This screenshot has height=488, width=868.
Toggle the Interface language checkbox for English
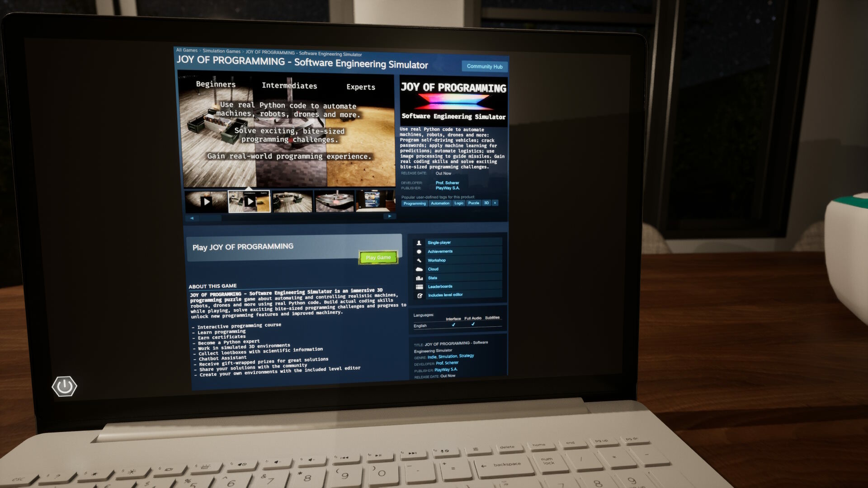453,325
